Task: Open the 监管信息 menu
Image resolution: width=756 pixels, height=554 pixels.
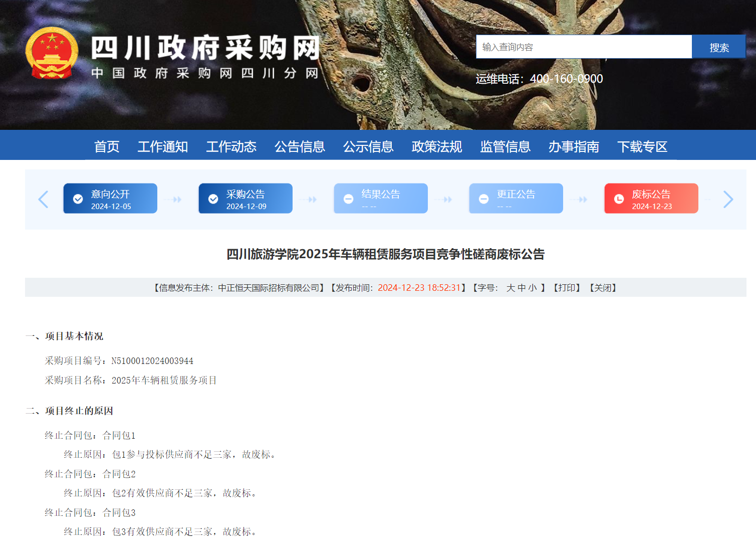Action: tap(506, 146)
